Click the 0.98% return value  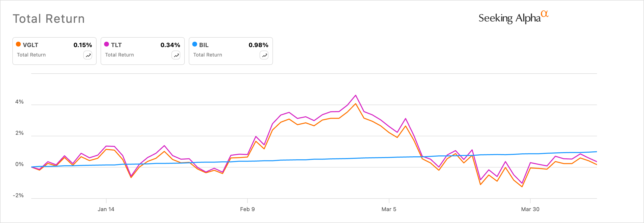pyautogui.click(x=258, y=45)
